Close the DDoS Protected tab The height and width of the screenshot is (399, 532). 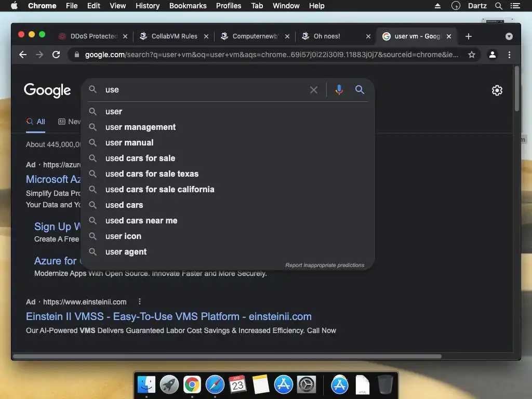pos(125,36)
